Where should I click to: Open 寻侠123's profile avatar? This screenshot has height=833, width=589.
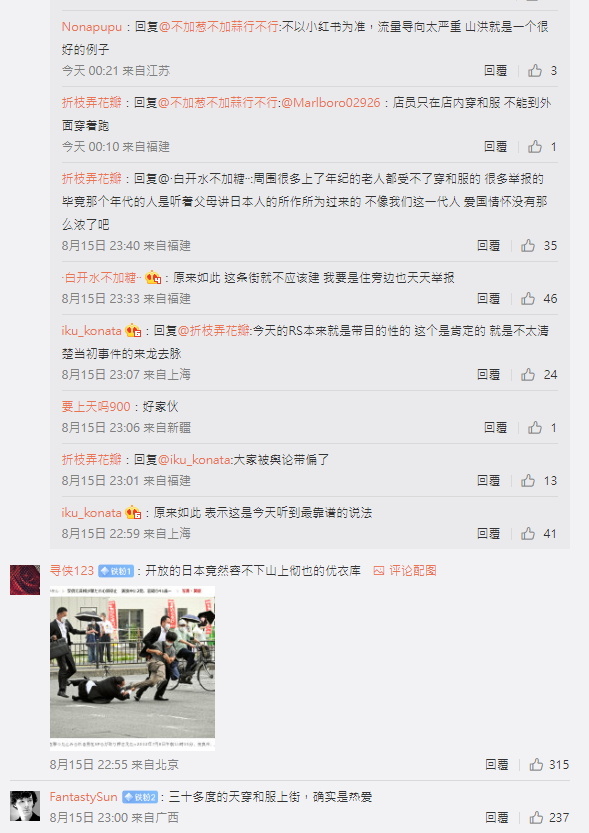pos(25,580)
